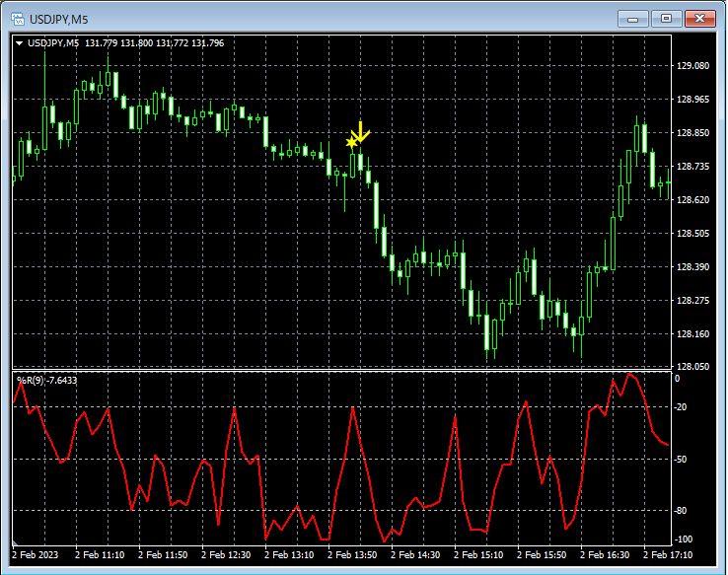Click the 128.965 price level
Viewport: 728px width, 575px height.
pos(692,100)
